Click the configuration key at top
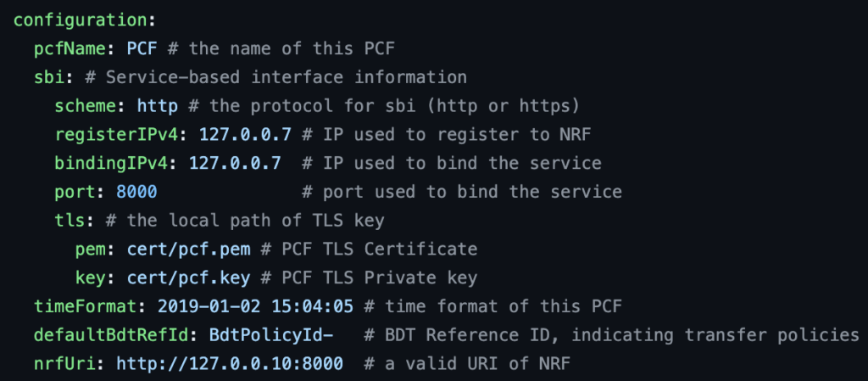Screen dimensions: 868x381 pyautogui.click(x=81, y=21)
